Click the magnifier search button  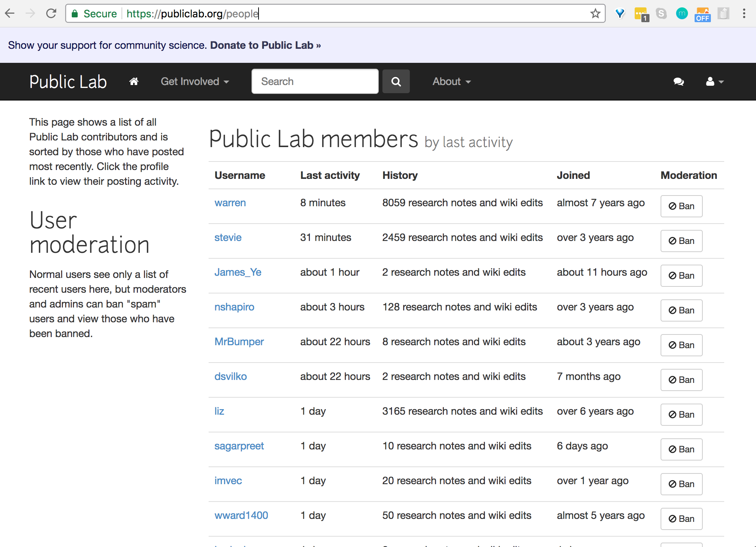click(x=396, y=81)
